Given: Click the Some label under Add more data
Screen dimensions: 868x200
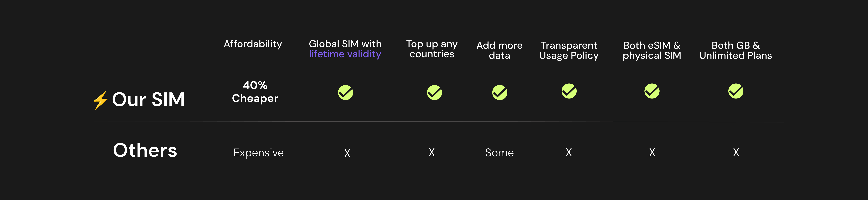Looking at the screenshot, I should [x=499, y=153].
